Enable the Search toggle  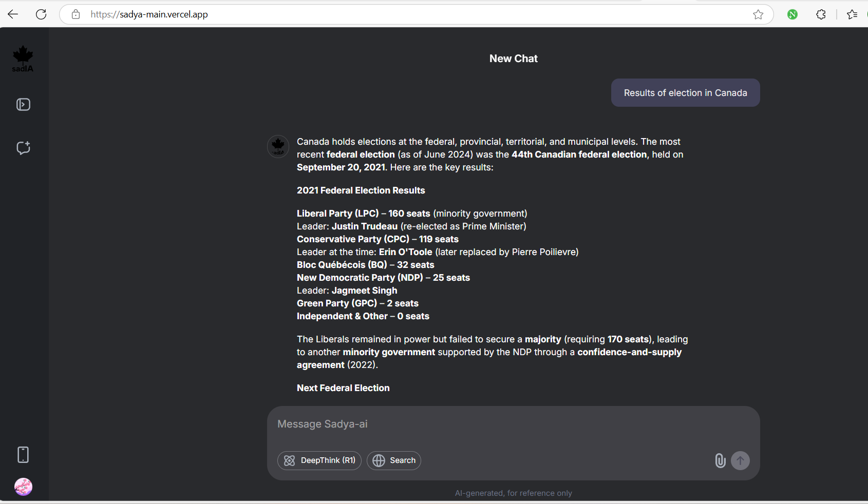394,460
